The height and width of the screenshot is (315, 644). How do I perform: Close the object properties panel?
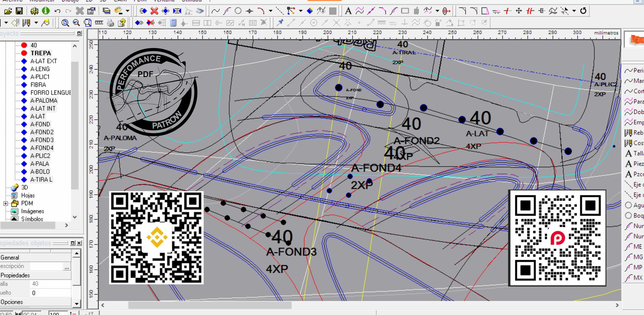(79, 243)
